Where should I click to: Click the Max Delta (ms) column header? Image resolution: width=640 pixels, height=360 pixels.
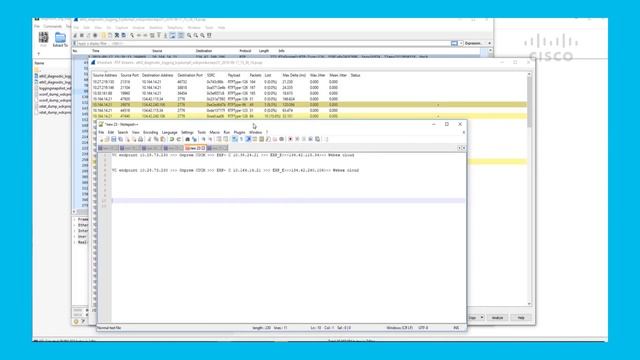point(294,76)
